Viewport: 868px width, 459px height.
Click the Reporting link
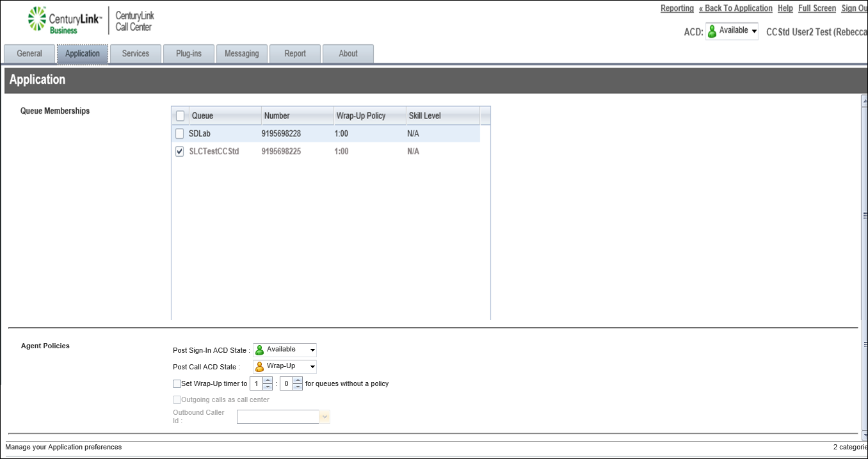point(677,8)
